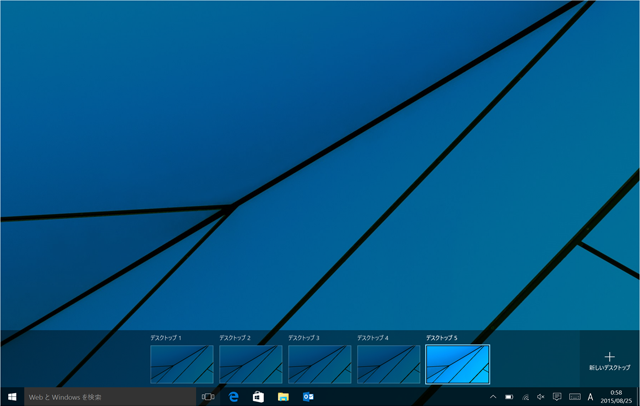Open the Windows Start menu

click(12, 397)
